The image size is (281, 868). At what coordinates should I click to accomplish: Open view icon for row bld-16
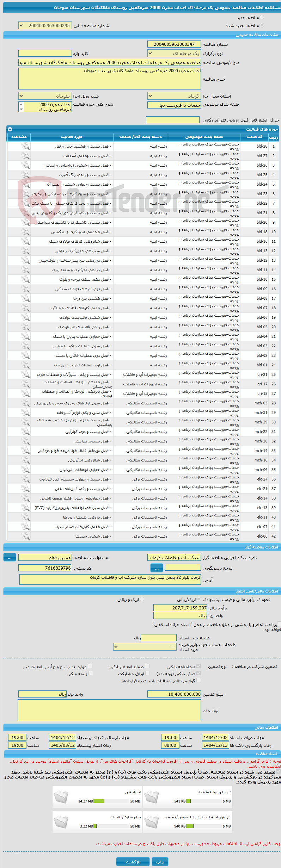coord(25,241)
